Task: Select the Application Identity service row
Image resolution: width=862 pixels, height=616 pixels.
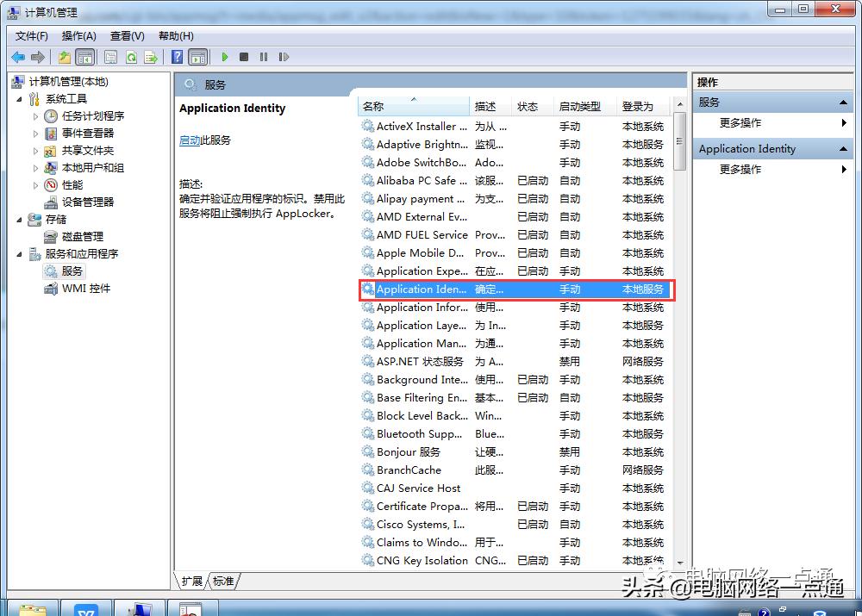Action: tap(515, 289)
